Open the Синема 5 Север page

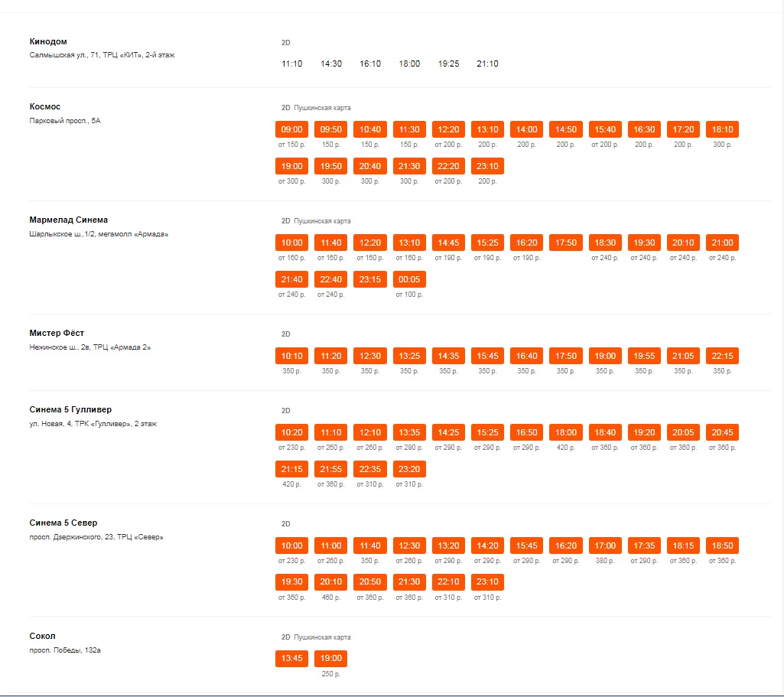click(63, 523)
